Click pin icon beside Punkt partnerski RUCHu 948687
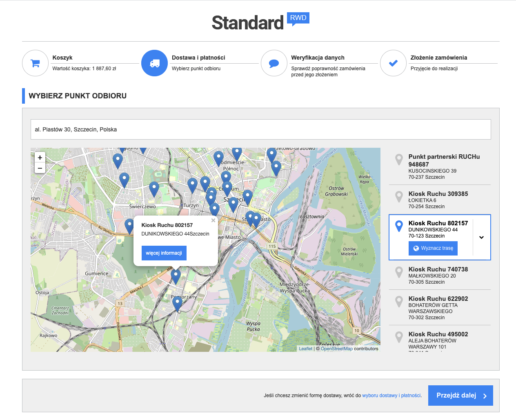 399,160
